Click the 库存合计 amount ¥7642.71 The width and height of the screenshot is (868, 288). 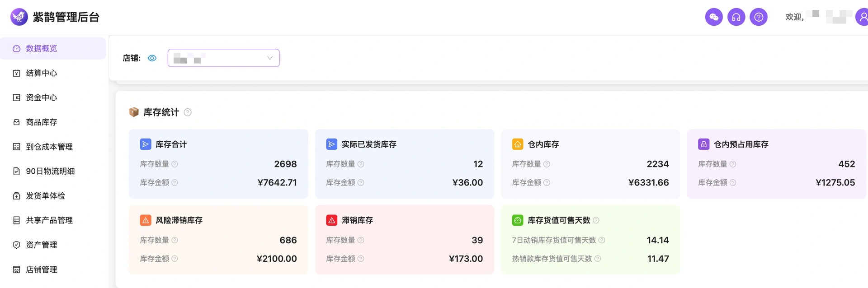coord(277,183)
